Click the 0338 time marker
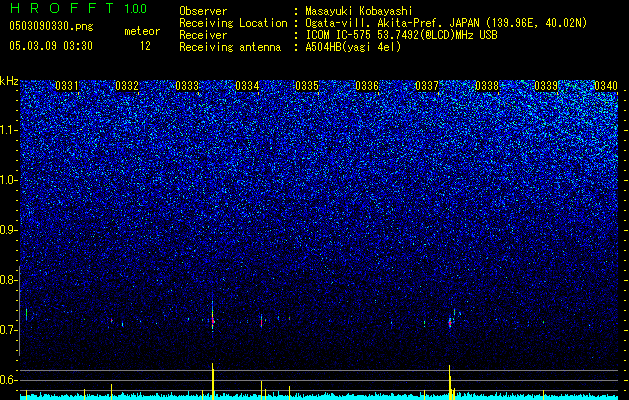The image size is (629, 400). [x=487, y=86]
